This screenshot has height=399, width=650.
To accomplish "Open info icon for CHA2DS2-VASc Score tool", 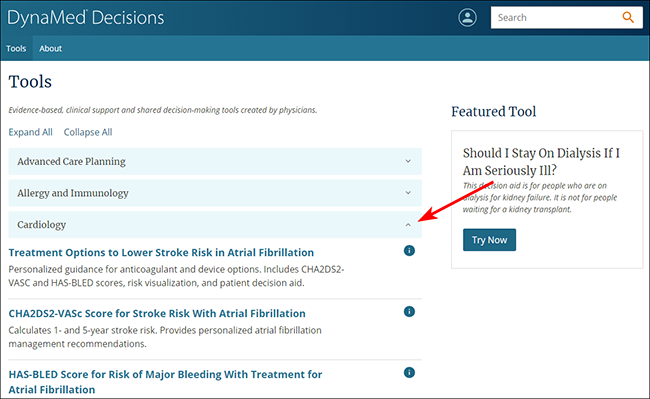I will (409, 312).
